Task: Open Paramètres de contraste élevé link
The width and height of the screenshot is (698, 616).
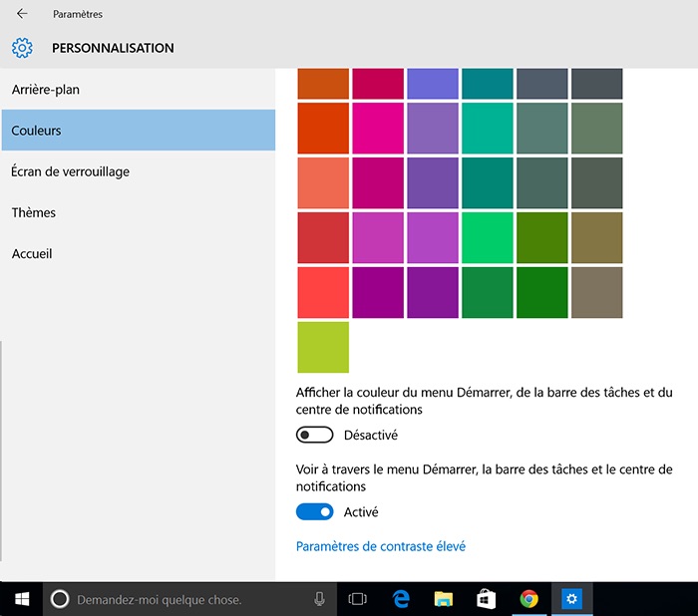Action: [x=381, y=546]
